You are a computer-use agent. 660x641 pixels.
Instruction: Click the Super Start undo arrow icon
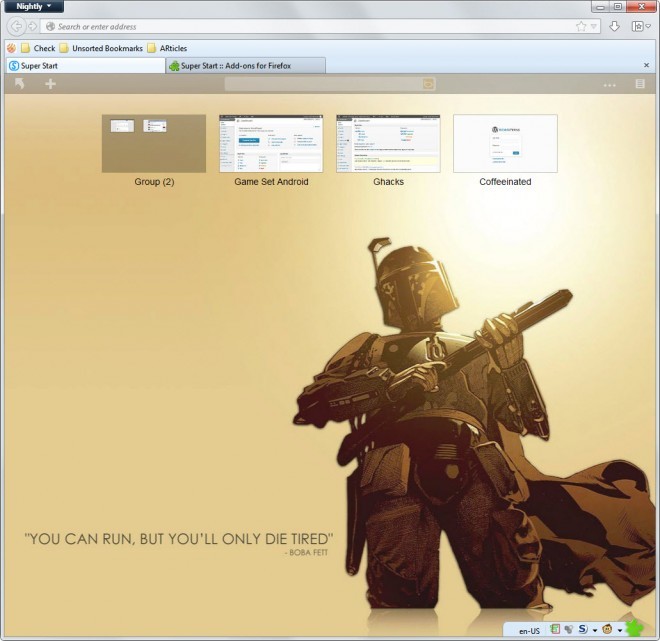pos(19,84)
